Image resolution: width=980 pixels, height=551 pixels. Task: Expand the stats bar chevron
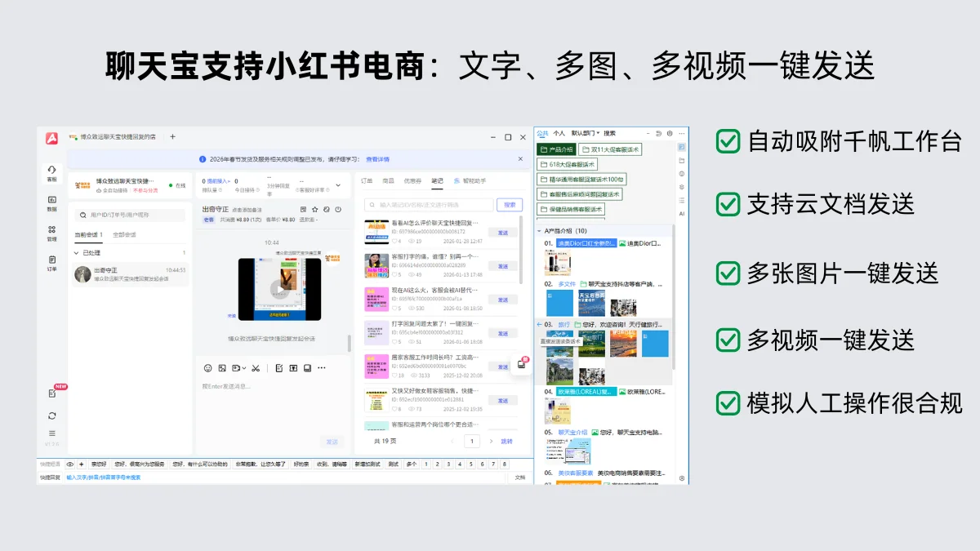click(339, 185)
